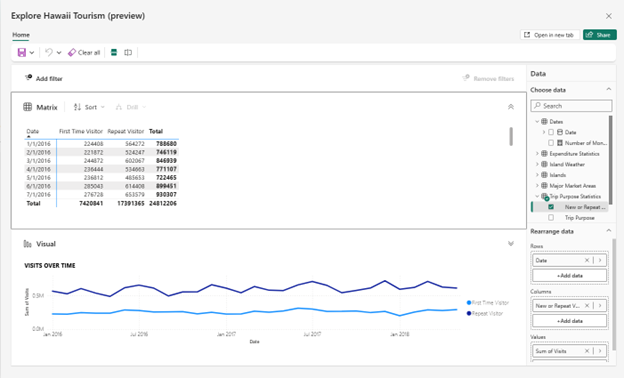The image size is (624, 378).
Task: Click the matrix vertical scrollbar thumb
Action: pyautogui.click(x=511, y=136)
